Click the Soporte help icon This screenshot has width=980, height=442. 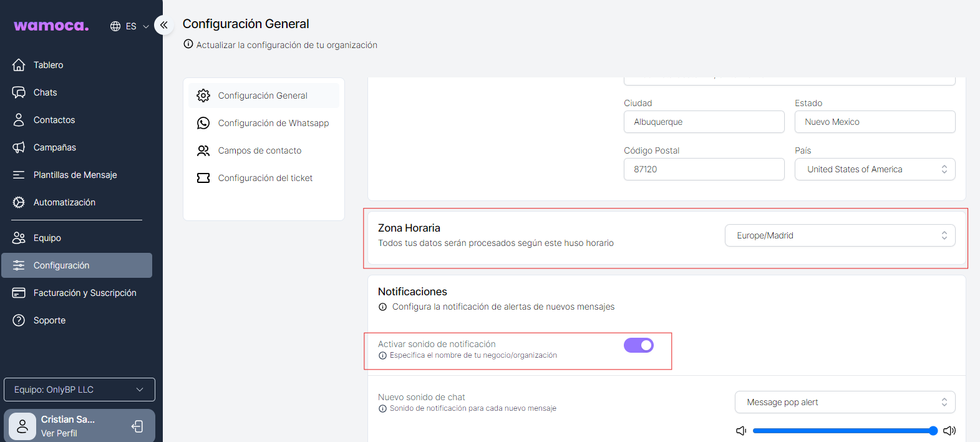click(x=19, y=320)
